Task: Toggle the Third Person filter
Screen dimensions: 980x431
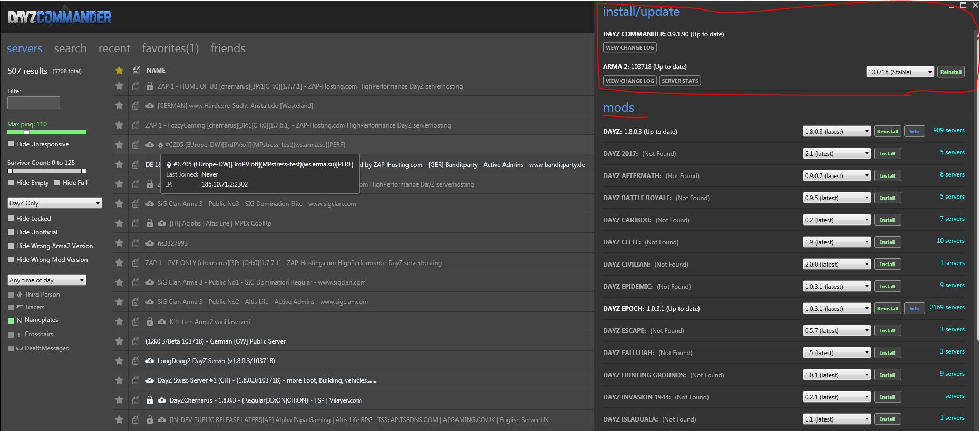Action: 11,295
